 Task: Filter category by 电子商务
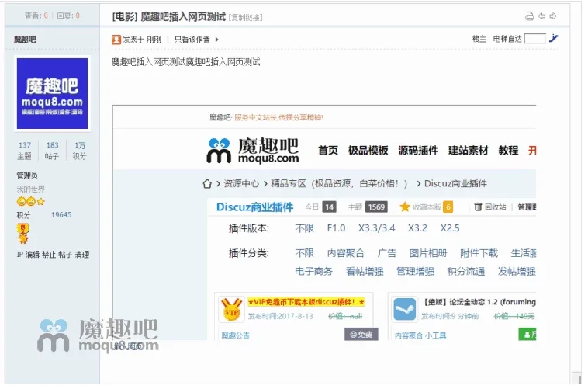pyautogui.click(x=314, y=272)
